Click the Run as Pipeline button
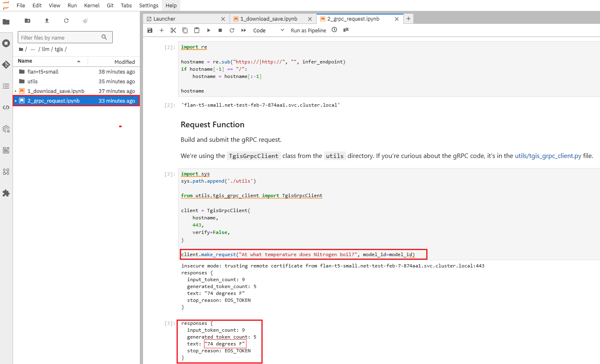Screen dimensions: 600x364 308,30
